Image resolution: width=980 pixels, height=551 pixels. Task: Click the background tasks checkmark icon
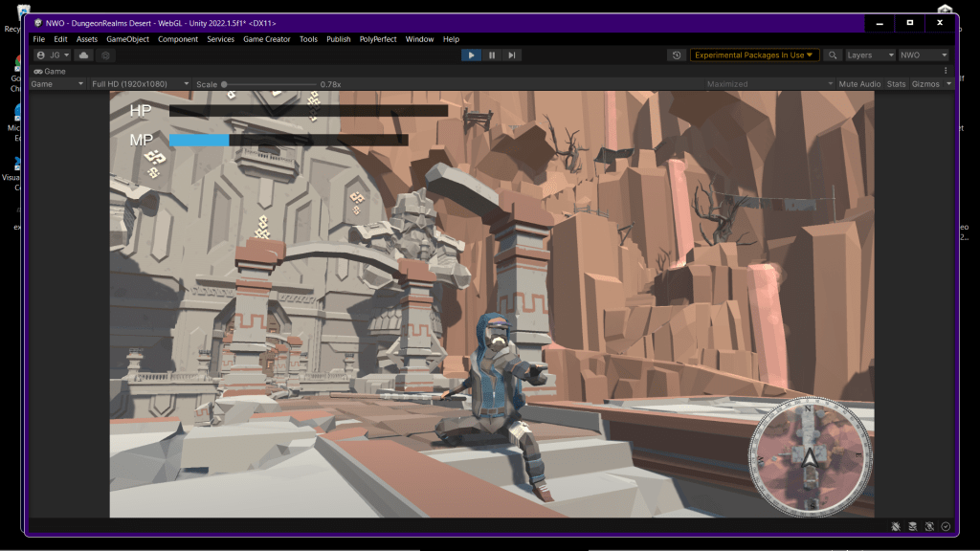946,526
